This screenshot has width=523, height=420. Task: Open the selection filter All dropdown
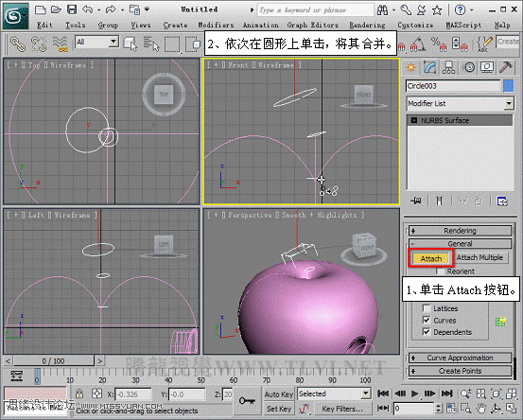[96, 42]
